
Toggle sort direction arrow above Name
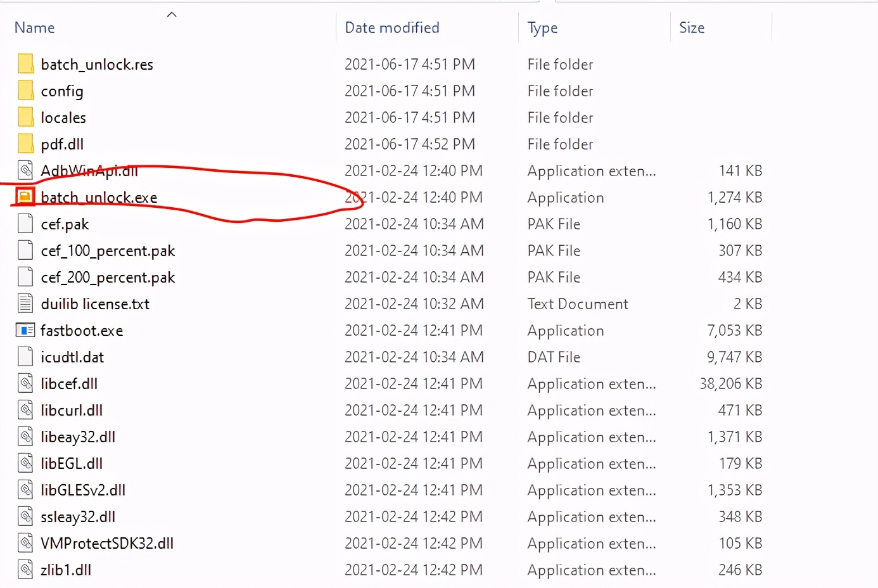pos(172,15)
